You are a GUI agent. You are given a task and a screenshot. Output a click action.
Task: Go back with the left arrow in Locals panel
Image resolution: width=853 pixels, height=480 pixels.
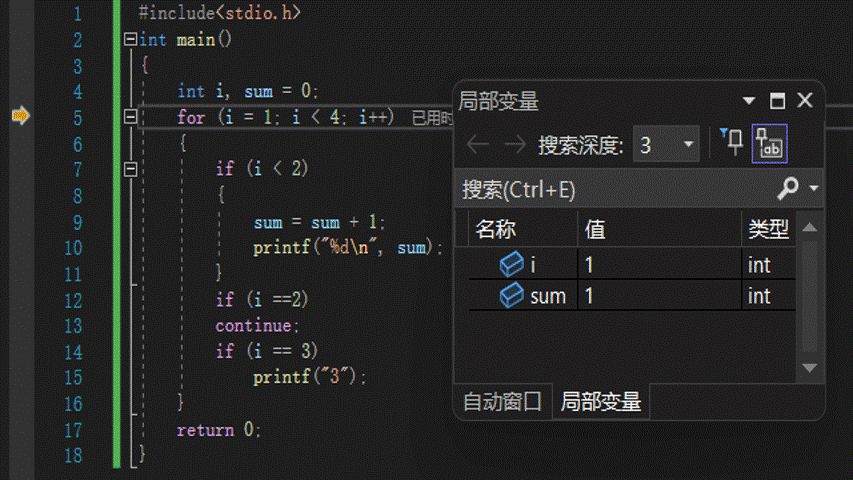click(x=478, y=145)
